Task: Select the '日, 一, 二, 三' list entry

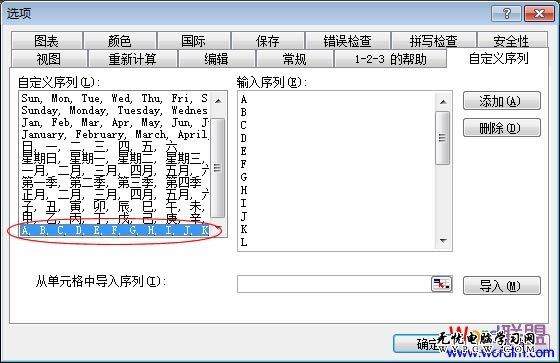Action: click(115, 146)
